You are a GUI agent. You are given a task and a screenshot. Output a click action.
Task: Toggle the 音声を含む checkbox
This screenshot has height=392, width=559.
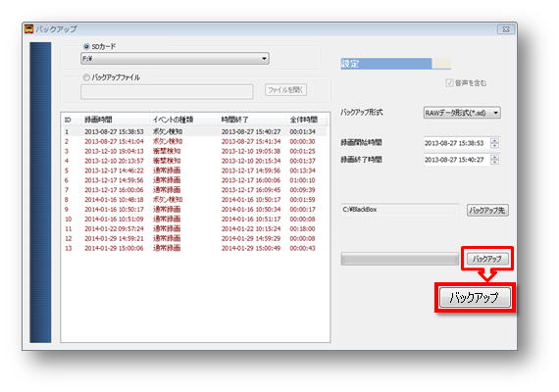(449, 82)
